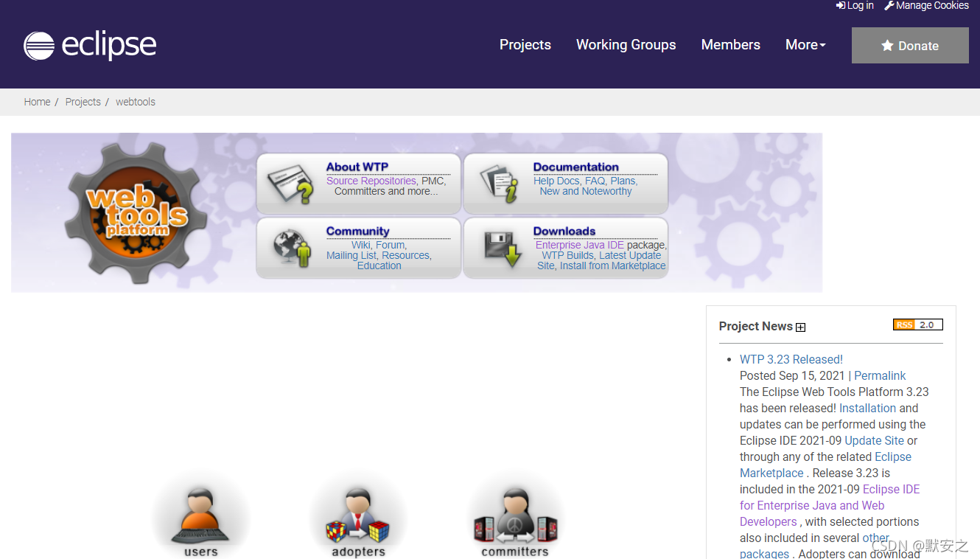Open the Members menu item
This screenshot has height=559, width=980.
click(731, 45)
